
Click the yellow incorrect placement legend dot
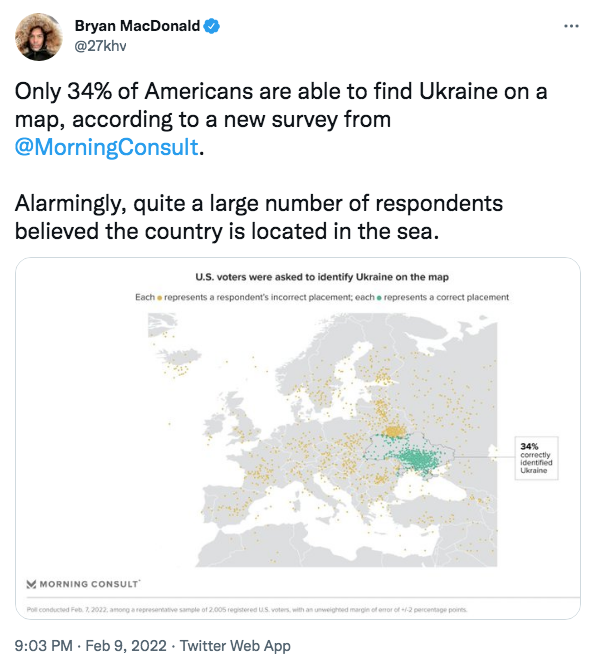coord(160,298)
